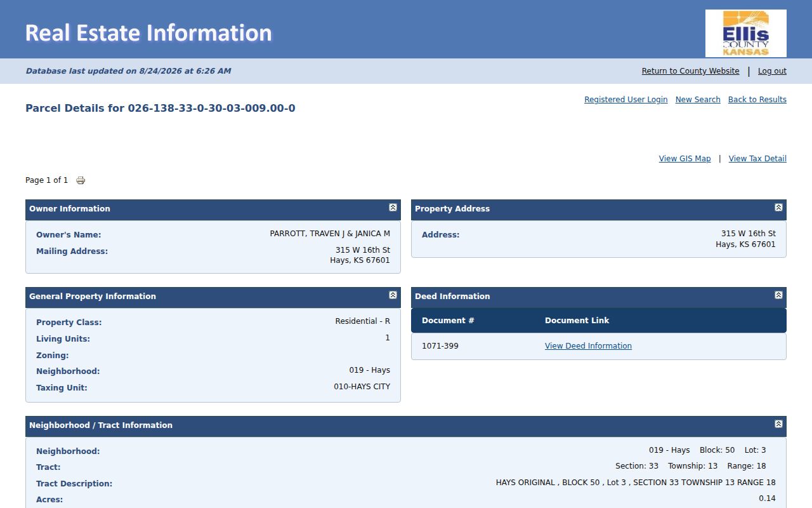Click the Block: 50 value in Neighborhood row
Screen dimensions: 812x508
(x=717, y=450)
